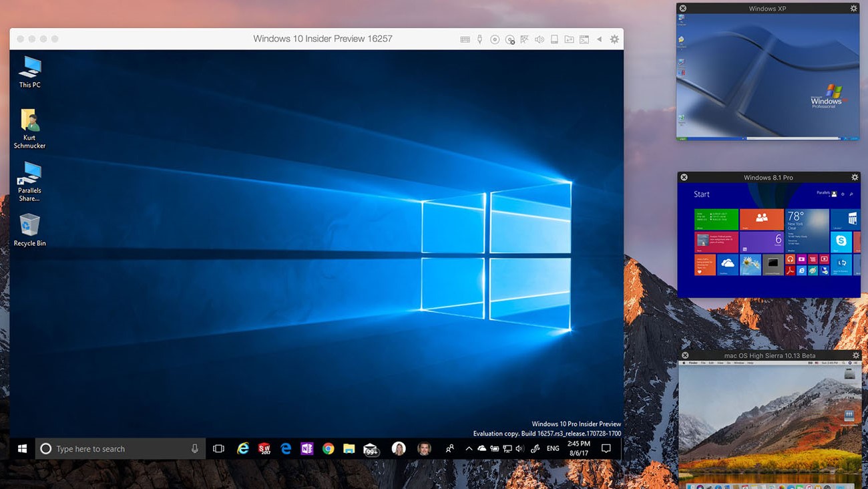Click the OneDrive cloud tray icon

[481, 449]
